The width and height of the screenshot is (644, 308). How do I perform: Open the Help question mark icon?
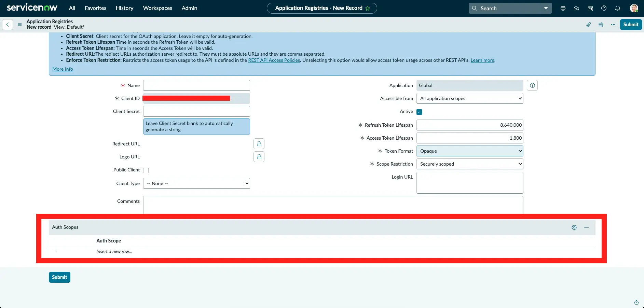604,8
